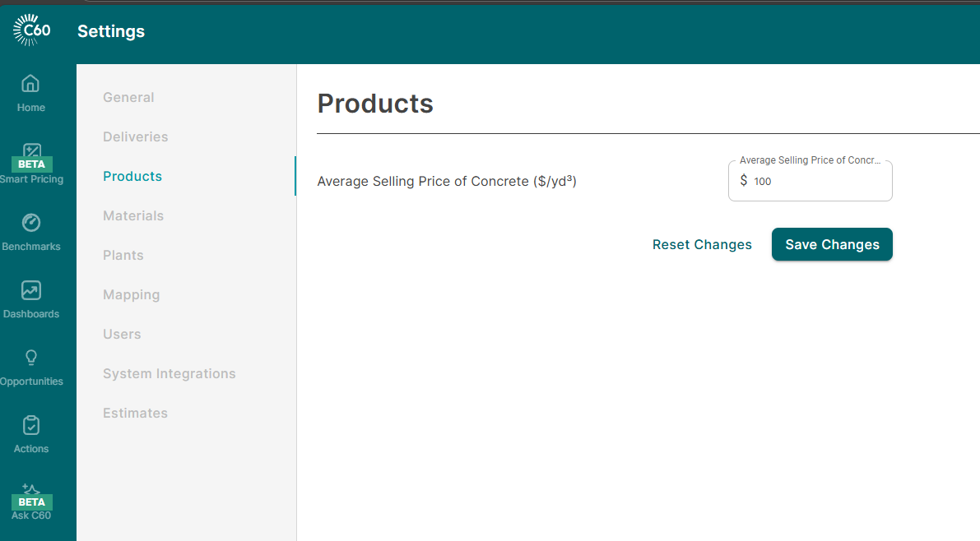Select General settings section
The image size is (980, 541).
[128, 97]
